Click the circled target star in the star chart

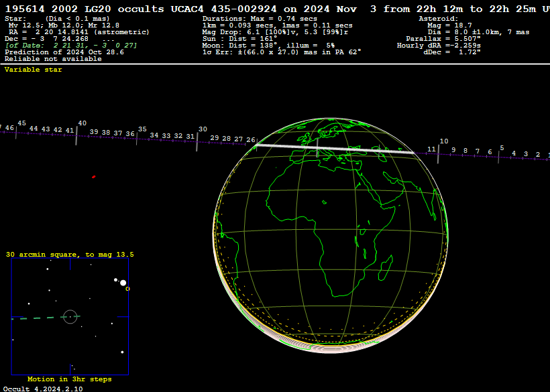(x=70, y=317)
